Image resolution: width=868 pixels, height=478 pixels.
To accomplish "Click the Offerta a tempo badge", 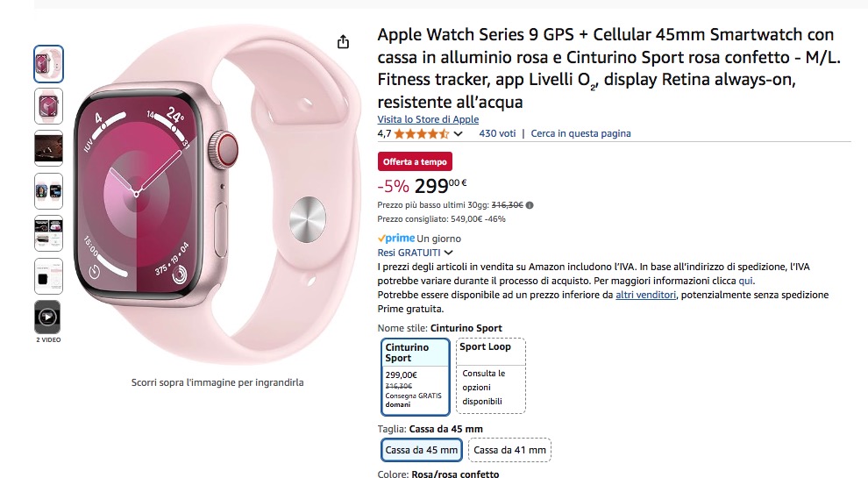I will coord(415,161).
